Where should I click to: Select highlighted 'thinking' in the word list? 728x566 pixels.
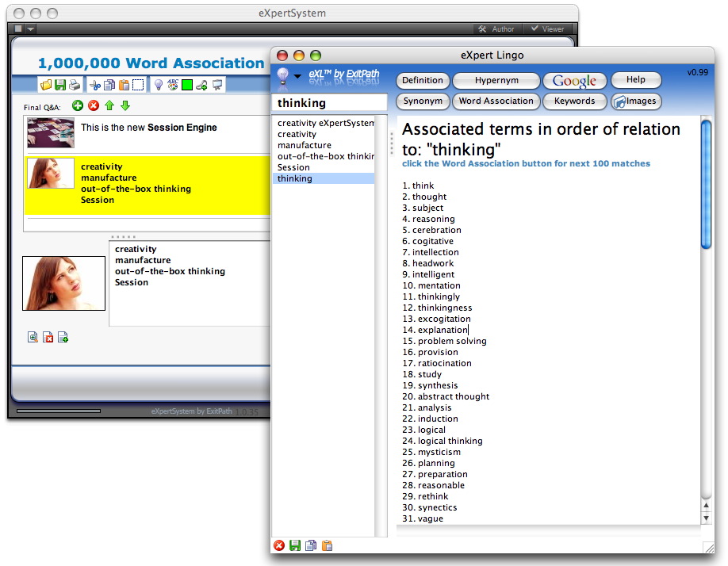pyautogui.click(x=324, y=178)
